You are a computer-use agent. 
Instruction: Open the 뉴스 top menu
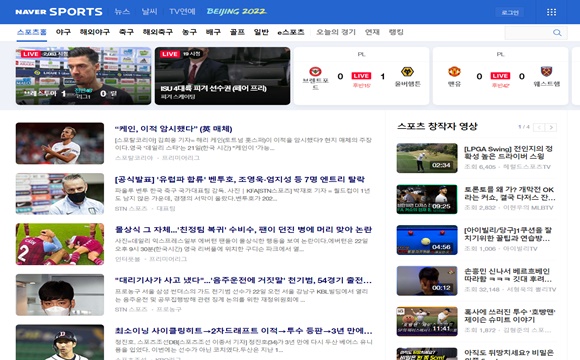[122, 11]
